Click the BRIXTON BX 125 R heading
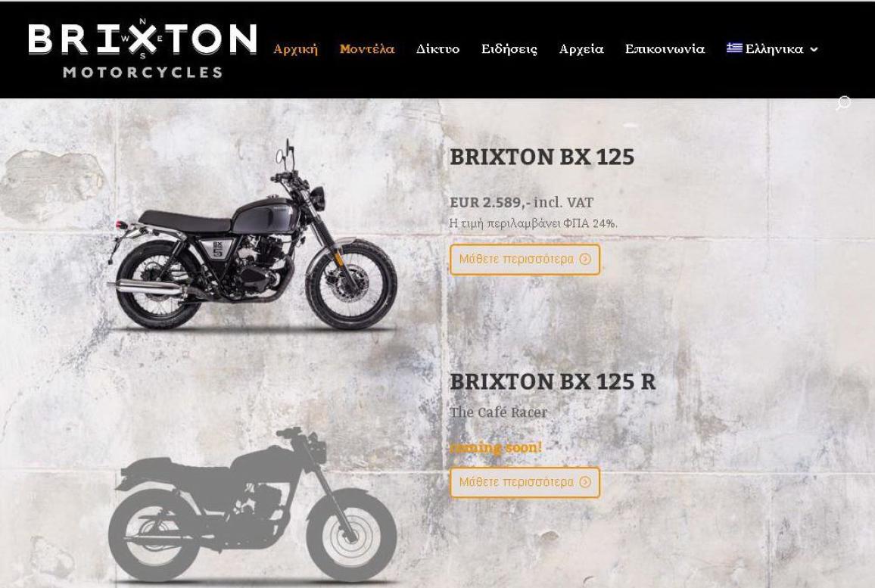The image size is (875, 588). tap(553, 381)
